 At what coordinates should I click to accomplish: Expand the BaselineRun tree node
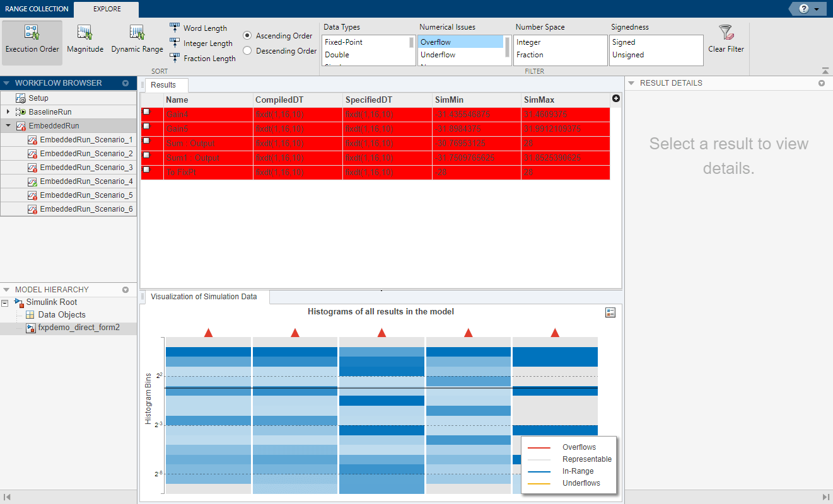[8, 112]
